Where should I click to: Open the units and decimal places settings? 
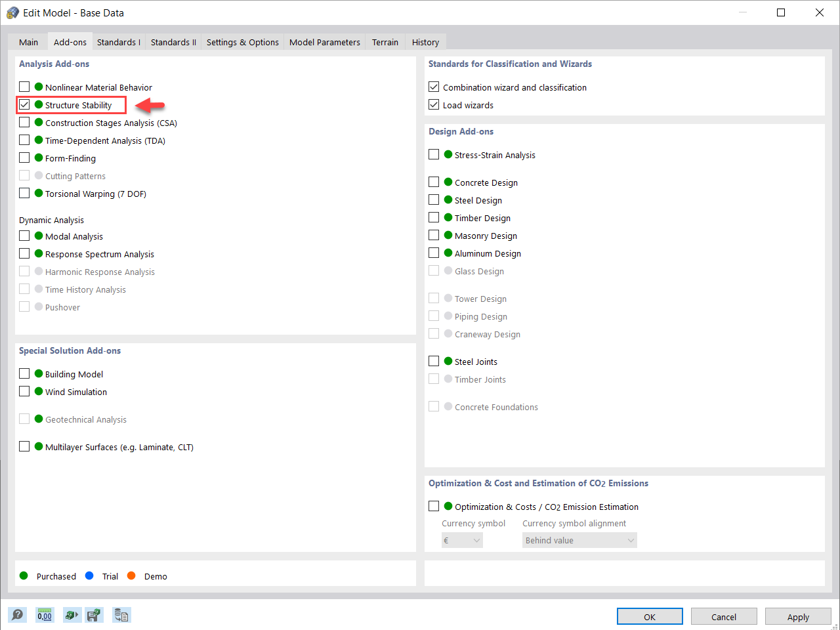pos(45,615)
